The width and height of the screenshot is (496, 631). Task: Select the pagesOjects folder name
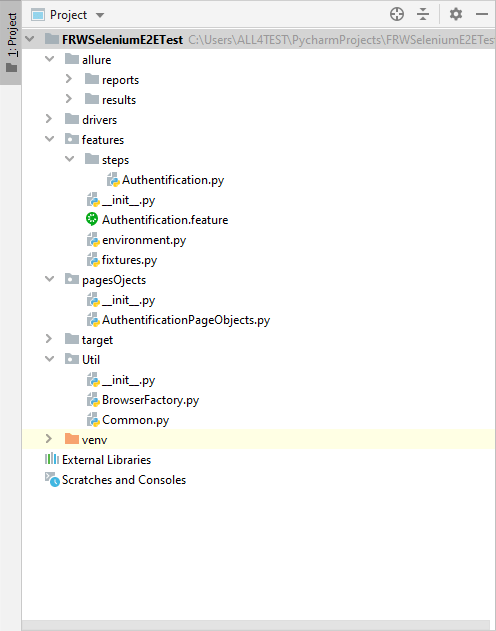(x=114, y=280)
